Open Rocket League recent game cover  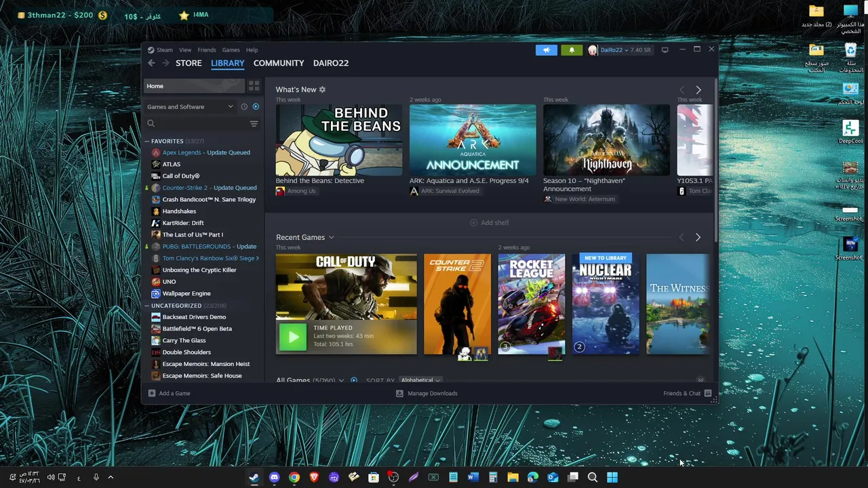(x=532, y=304)
